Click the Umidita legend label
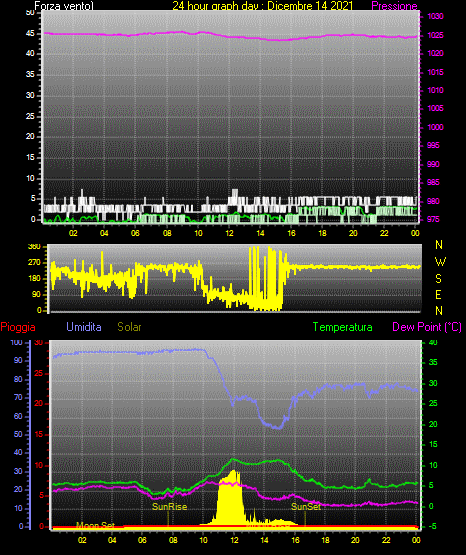The width and height of the screenshot is (466, 555). (84, 327)
